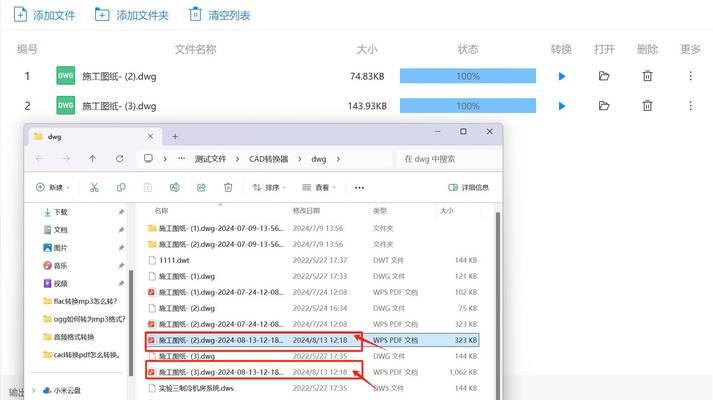Sort by 大小 column header in Explorer
This screenshot has width=713, height=400.
click(447, 210)
